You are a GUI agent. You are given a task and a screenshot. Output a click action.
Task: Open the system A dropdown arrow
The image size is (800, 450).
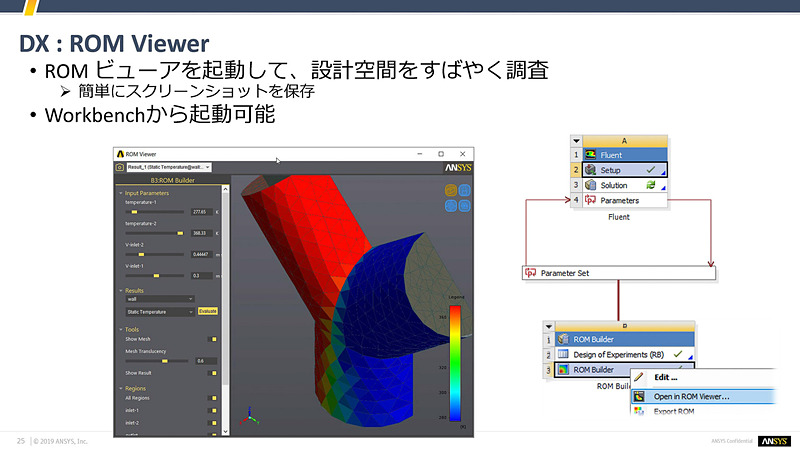tap(577, 141)
